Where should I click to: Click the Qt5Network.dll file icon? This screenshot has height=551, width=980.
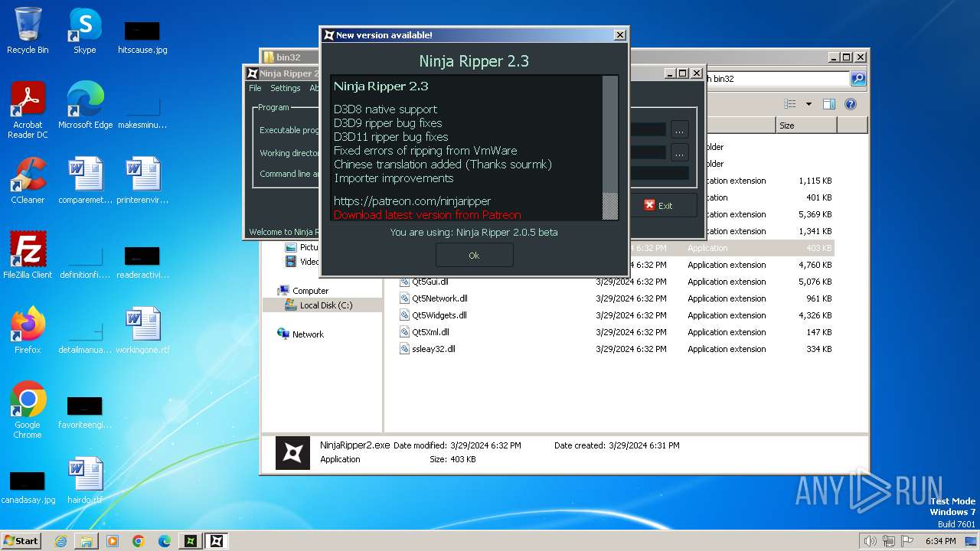(405, 298)
